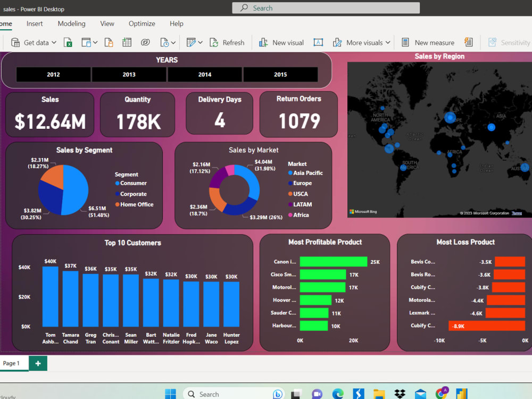Click the New measure calculator icon
This screenshot has width=532, height=399.
[x=405, y=41]
